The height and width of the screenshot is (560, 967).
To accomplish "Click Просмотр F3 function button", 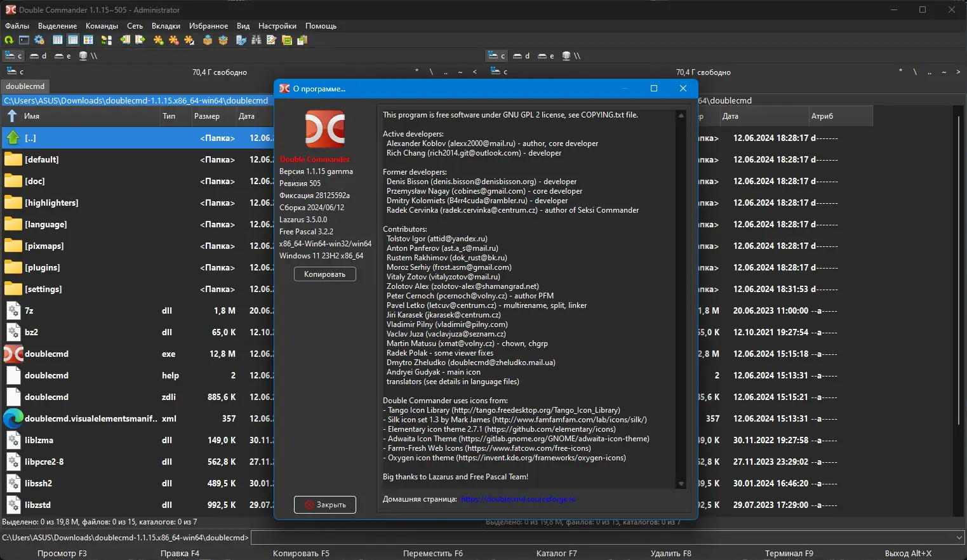I will point(62,554).
